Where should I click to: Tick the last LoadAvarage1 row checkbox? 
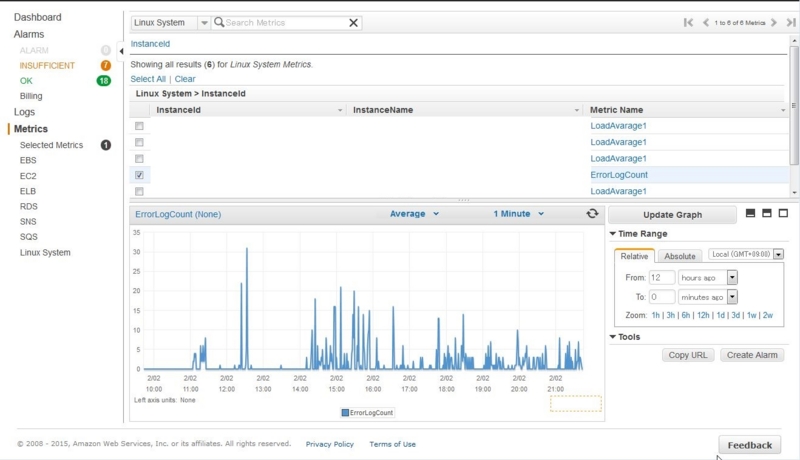pos(139,191)
